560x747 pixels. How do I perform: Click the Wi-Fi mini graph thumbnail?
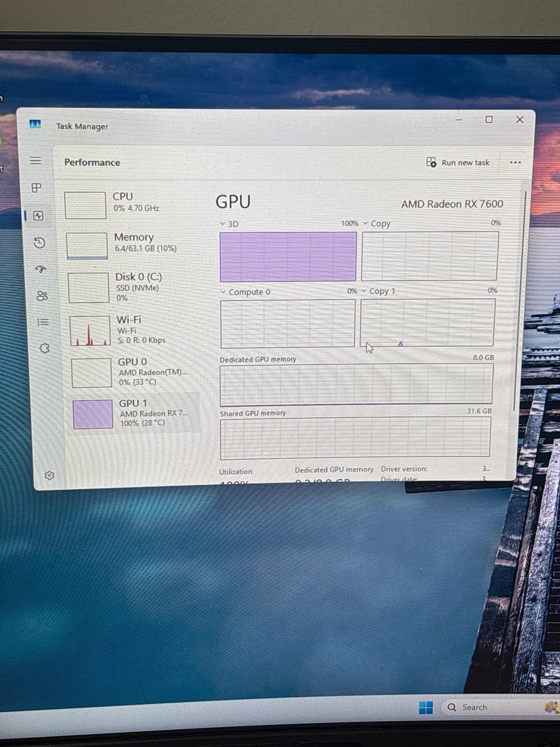(90, 331)
